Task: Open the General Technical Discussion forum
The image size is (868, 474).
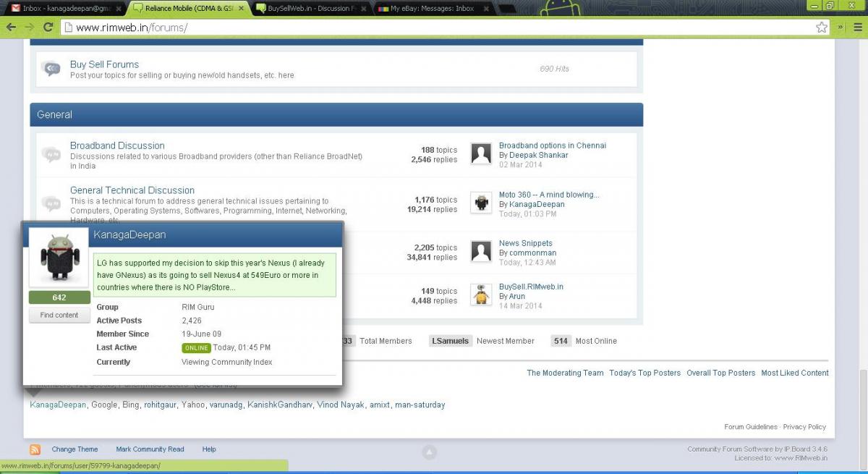Action: pos(132,190)
